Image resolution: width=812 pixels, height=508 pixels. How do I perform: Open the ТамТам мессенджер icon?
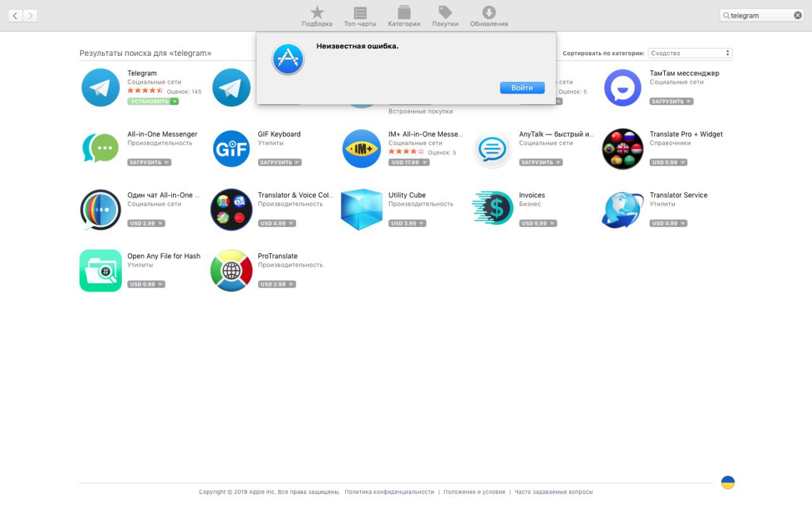623,88
